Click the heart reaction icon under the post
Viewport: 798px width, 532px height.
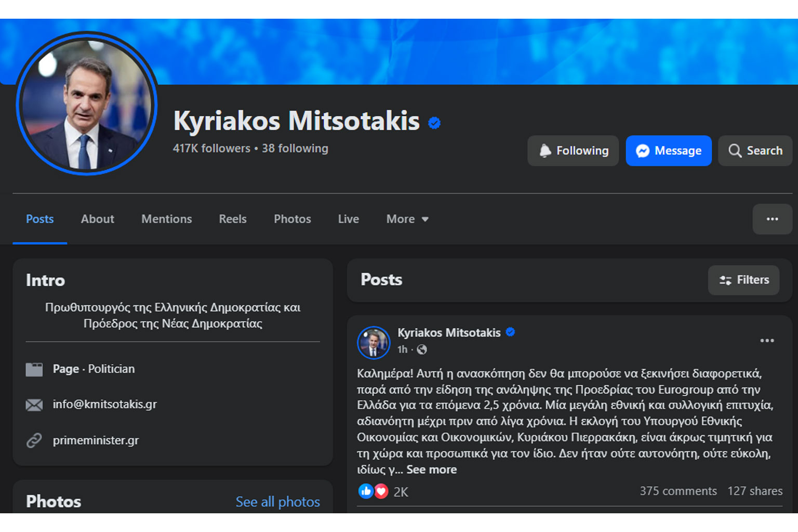pos(381,491)
